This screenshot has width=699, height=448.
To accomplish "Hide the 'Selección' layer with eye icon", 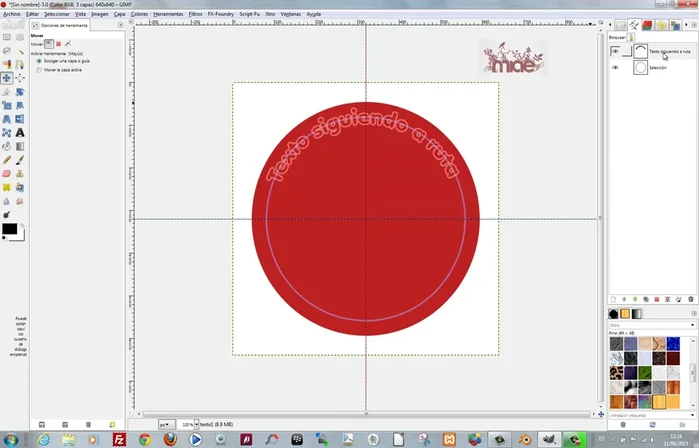I will [615, 68].
